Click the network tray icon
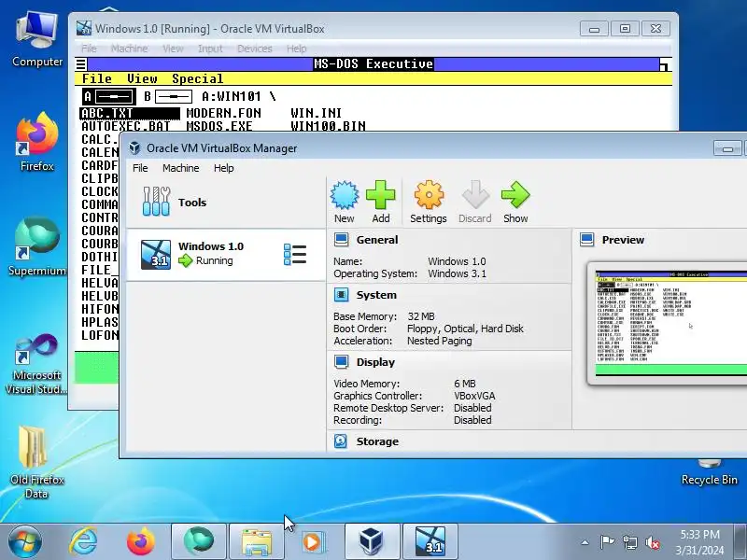This screenshot has height=560, width=747. tap(629, 542)
